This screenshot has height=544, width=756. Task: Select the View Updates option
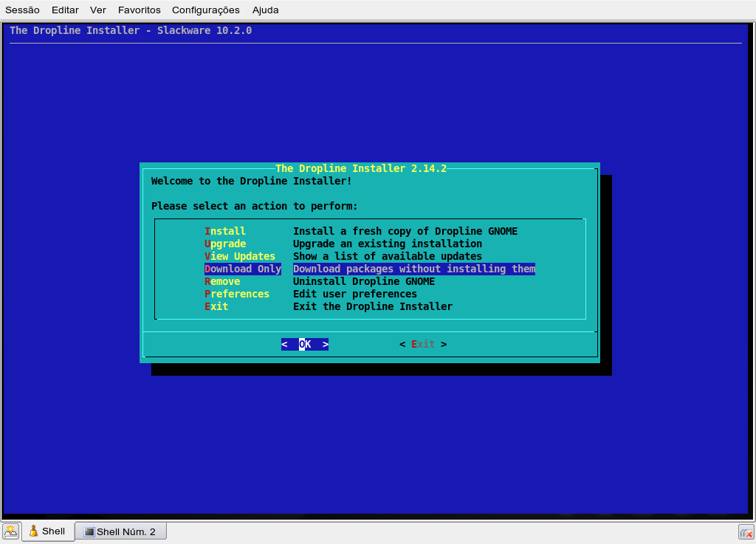click(240, 256)
